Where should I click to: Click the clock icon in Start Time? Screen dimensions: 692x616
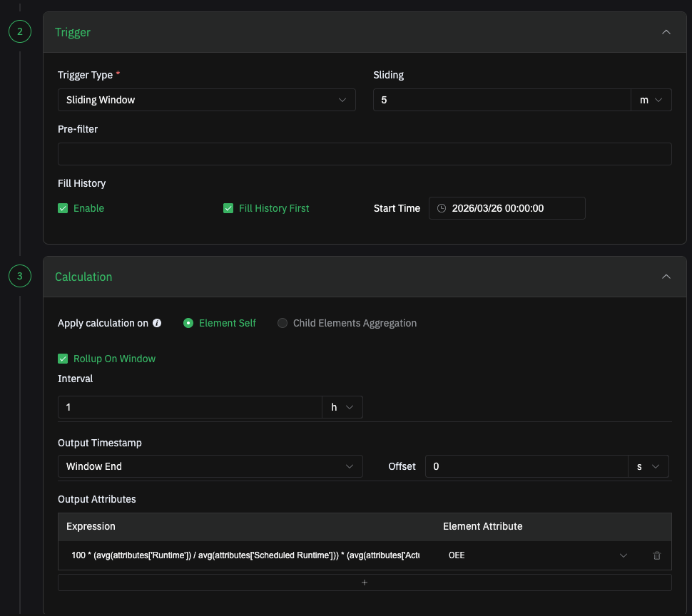point(442,208)
